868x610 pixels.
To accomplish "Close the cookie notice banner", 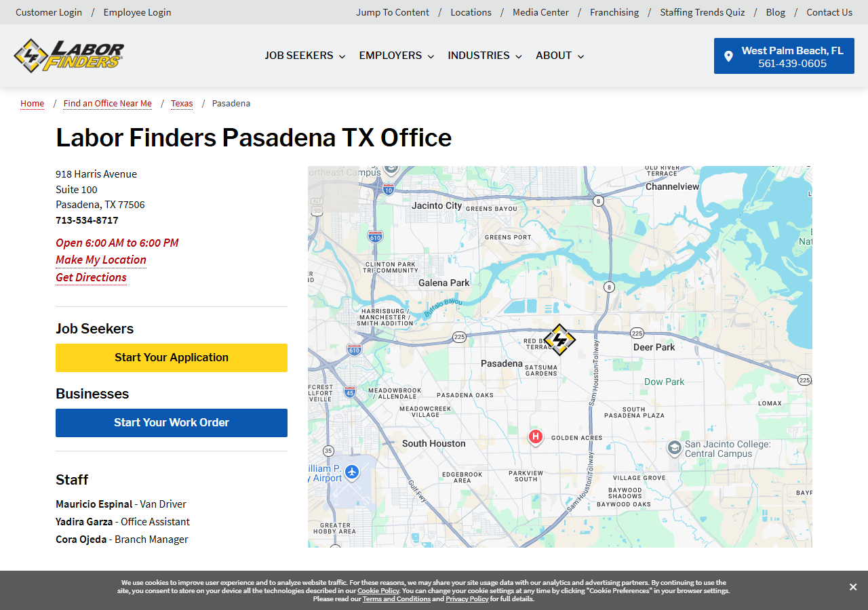I will [853, 587].
